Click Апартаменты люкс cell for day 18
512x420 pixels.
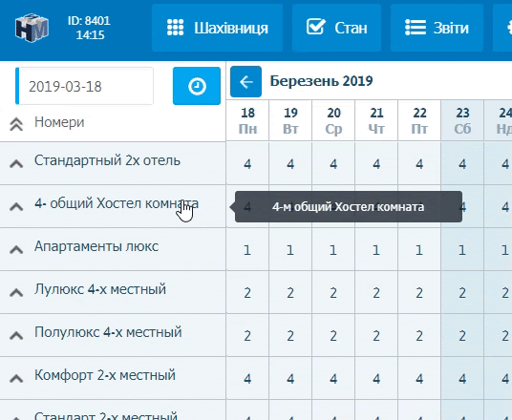pos(247,250)
